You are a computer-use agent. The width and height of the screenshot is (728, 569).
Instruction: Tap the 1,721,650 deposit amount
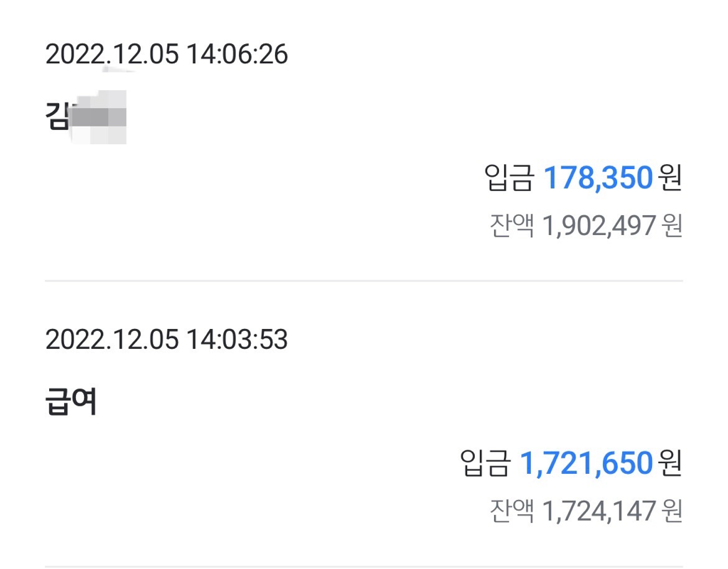click(586, 463)
